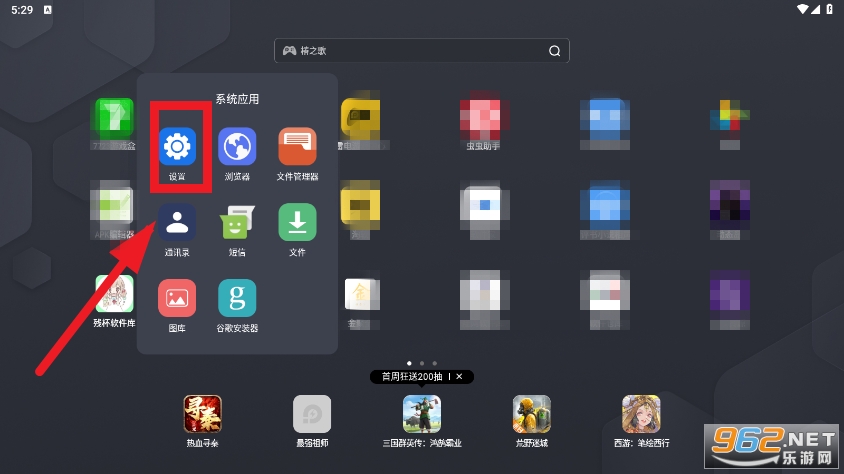Viewport: 844px width, 474px height.
Task: Close the 首周狂送200抽 promo bubble
Action: click(459, 377)
